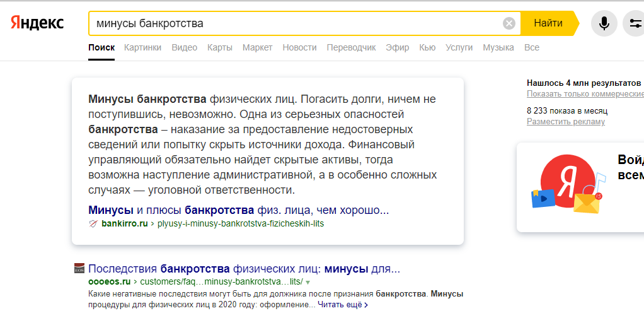Click the text 8 233 показа в месяц
This screenshot has width=644, height=318.
[567, 110]
